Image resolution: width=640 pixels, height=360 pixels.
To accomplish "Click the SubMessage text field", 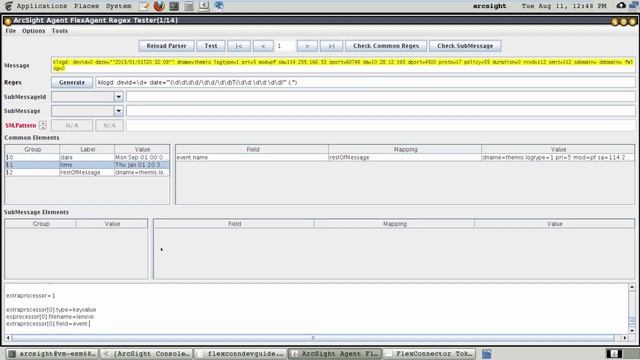I will [380, 111].
